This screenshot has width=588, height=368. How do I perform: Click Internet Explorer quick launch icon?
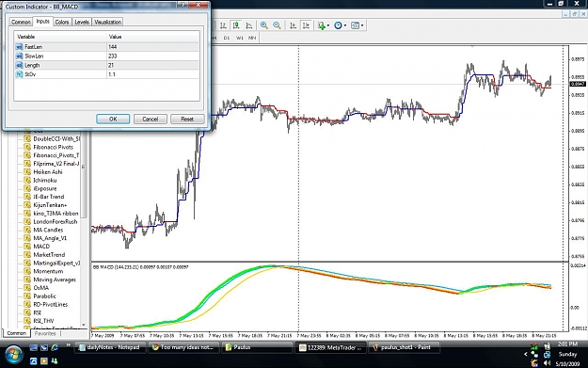(55, 347)
